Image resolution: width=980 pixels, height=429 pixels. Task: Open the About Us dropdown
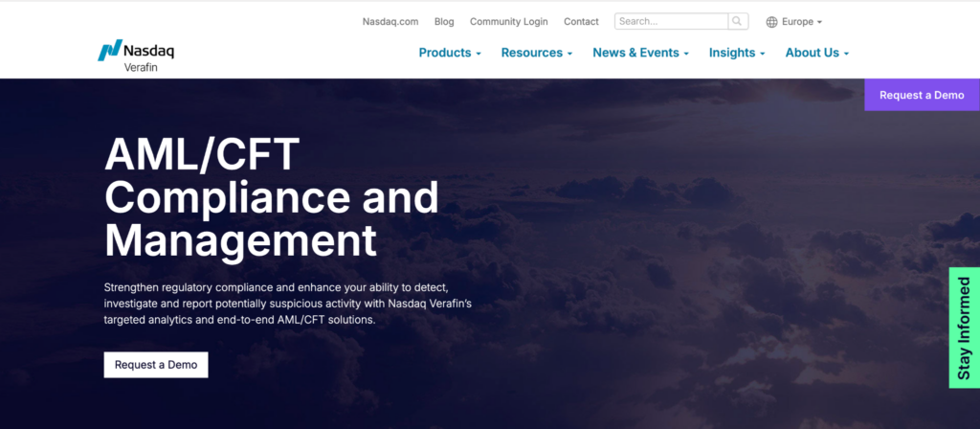point(817,54)
